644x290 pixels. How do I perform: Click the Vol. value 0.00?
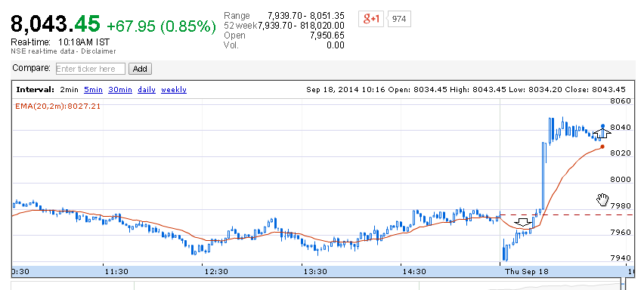point(335,45)
